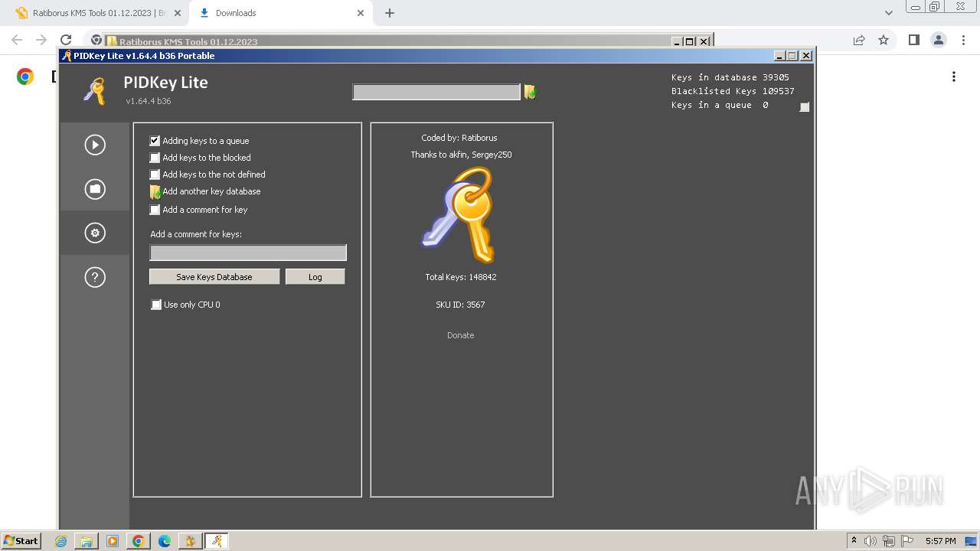Open the network icon in system tray
980x551 pixels.
coord(889,541)
